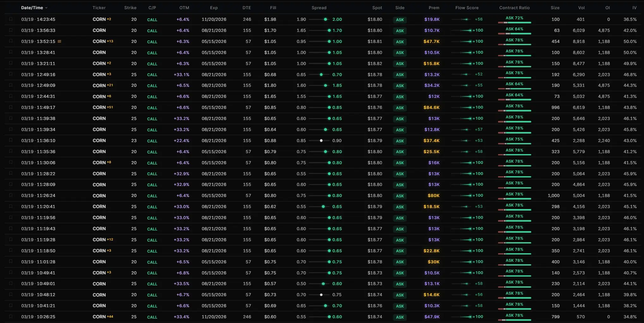Bookmark the 11:28:09 trade row

tap(11, 184)
